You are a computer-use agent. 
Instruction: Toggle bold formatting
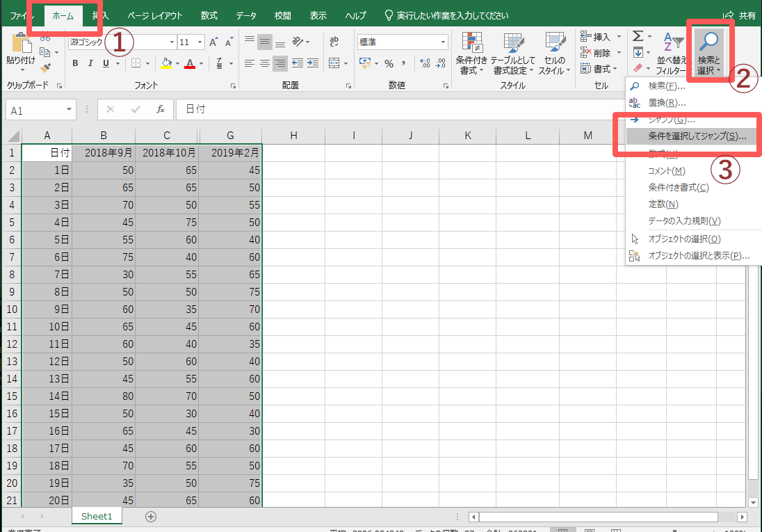tap(74, 63)
